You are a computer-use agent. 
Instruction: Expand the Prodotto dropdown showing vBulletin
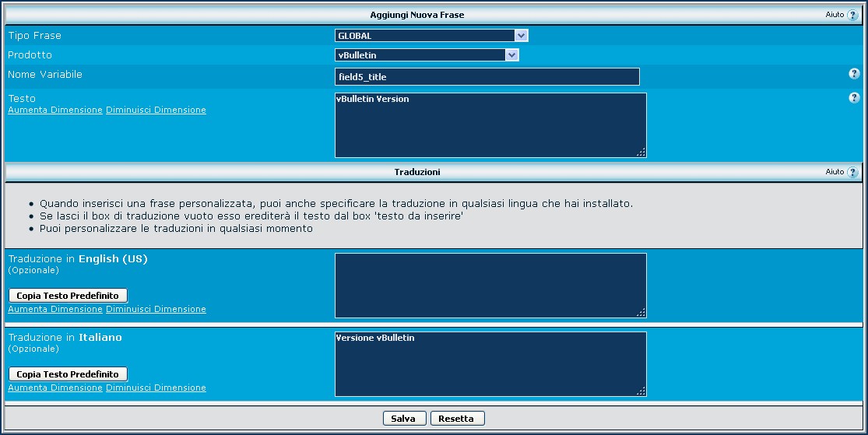point(427,55)
